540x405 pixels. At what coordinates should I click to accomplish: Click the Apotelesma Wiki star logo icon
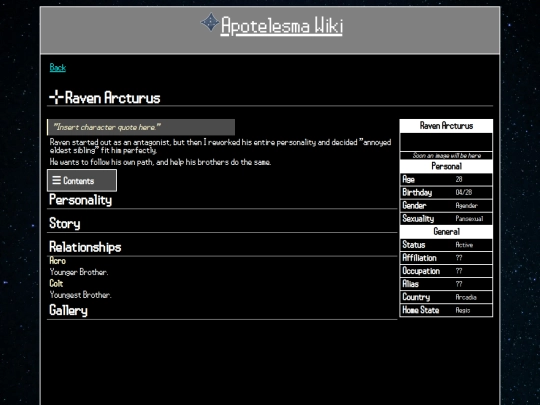[210, 22]
